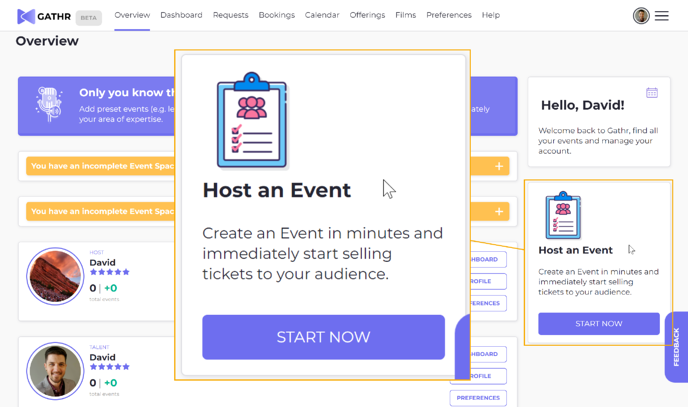Click the large clipboard icon in zoomed card
688x407 pixels.
pos(252,120)
